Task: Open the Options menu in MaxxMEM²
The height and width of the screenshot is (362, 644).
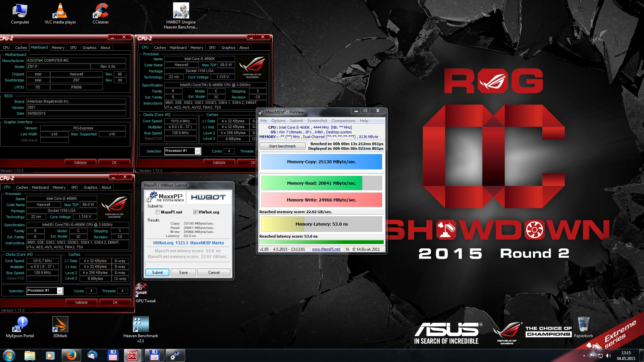Action: click(278, 121)
